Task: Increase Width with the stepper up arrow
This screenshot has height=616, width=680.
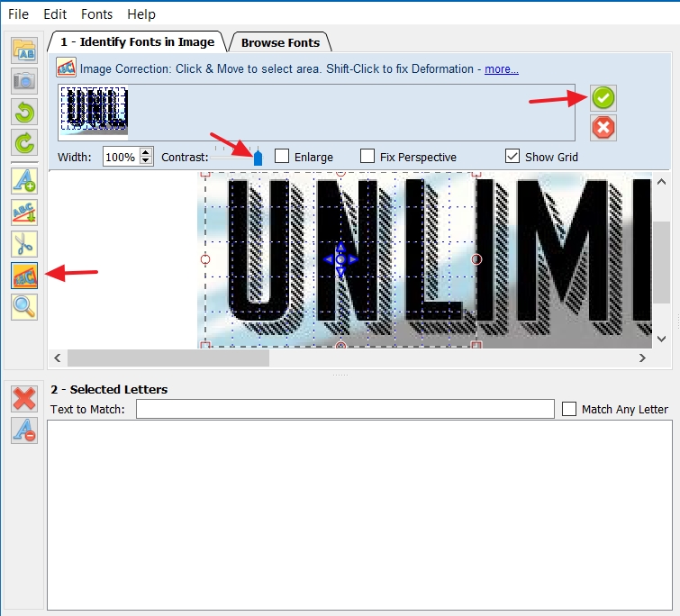Action: tap(147, 152)
